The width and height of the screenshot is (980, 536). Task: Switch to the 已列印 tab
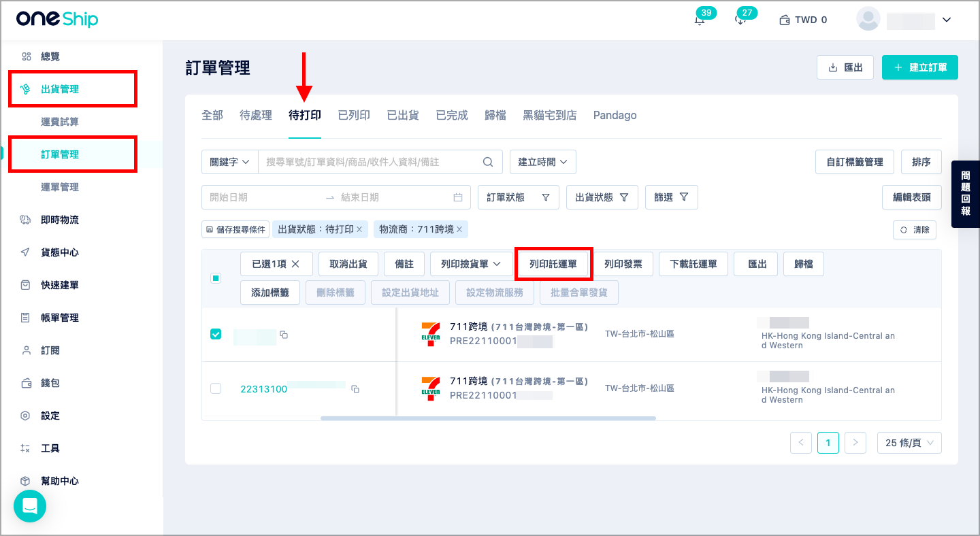pyautogui.click(x=354, y=115)
